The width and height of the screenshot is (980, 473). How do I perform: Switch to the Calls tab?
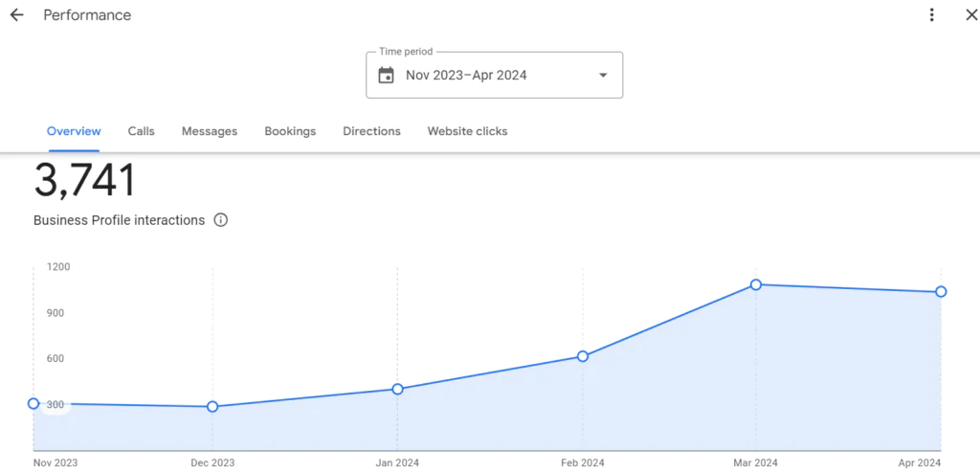point(142,131)
